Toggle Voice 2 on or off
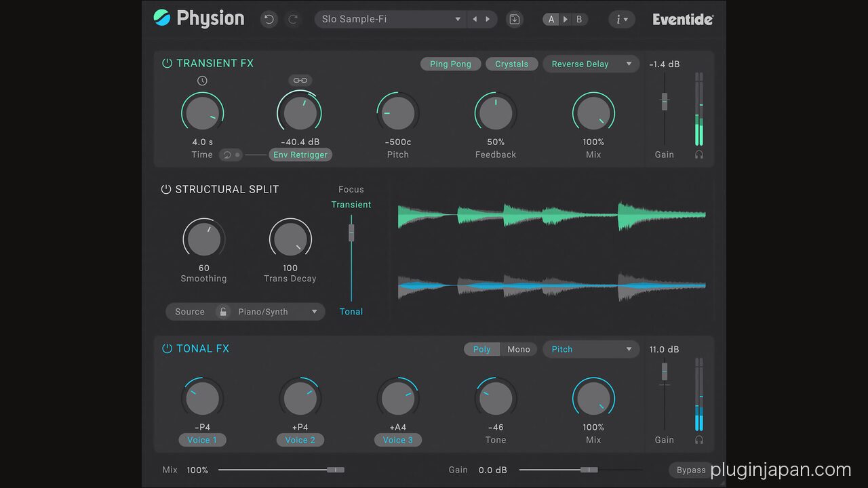The image size is (868, 488). tap(300, 440)
